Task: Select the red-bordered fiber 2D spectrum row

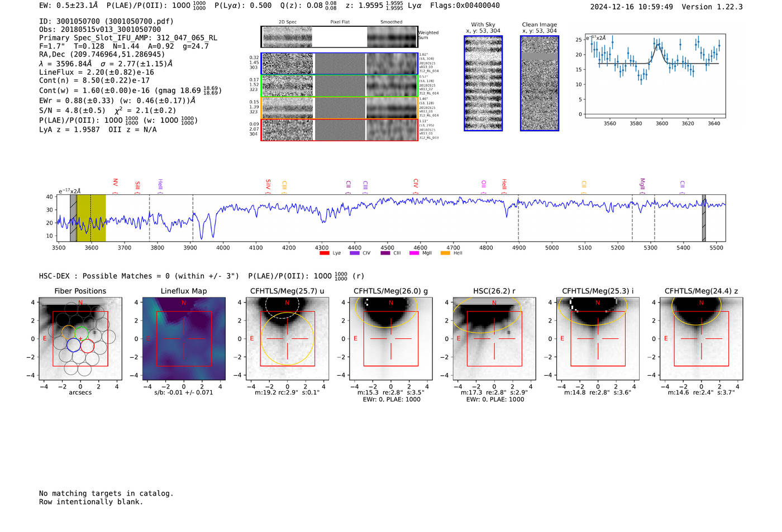Action: point(339,130)
